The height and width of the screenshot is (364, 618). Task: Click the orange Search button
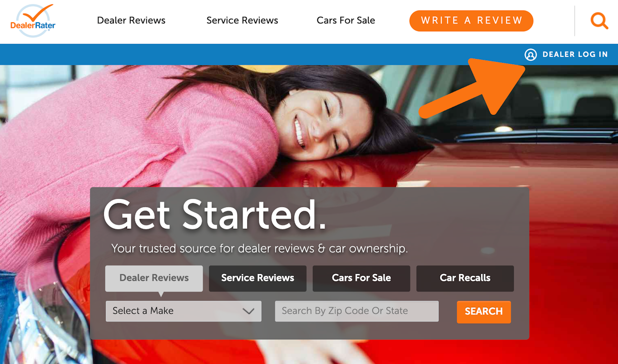click(484, 311)
